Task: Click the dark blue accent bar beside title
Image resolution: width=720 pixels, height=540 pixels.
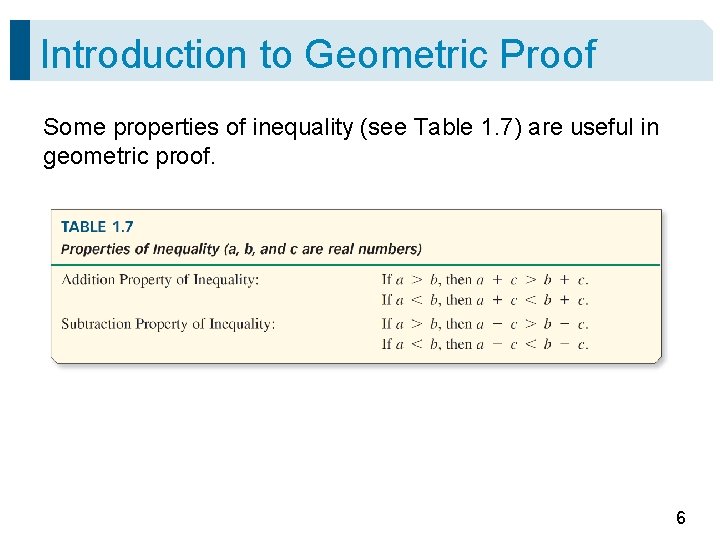Action: pos(19,50)
